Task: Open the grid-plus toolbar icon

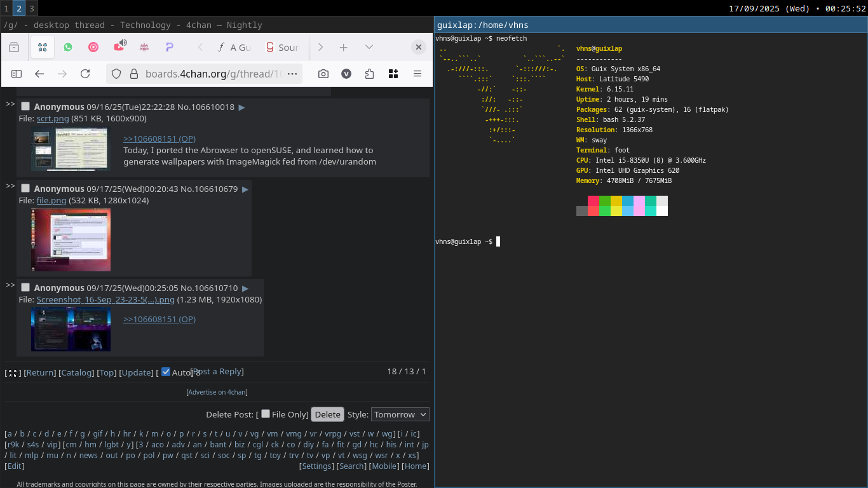Action: tap(393, 74)
